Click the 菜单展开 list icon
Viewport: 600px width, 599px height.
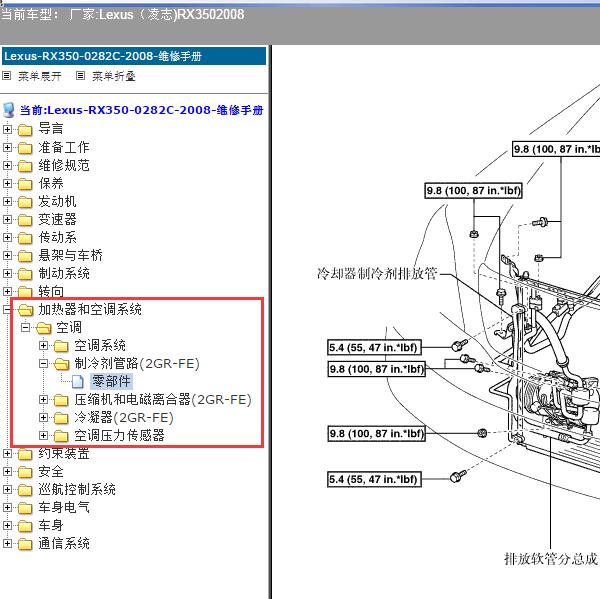[x=7, y=75]
